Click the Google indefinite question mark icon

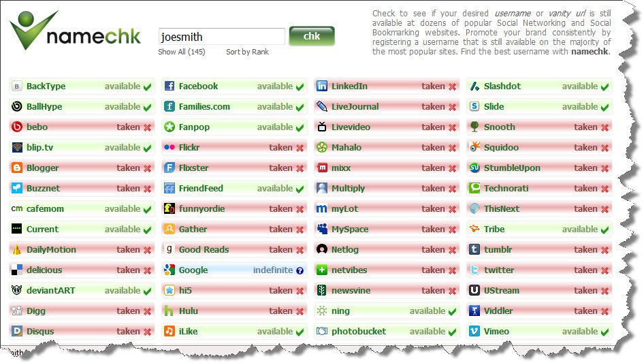300,270
